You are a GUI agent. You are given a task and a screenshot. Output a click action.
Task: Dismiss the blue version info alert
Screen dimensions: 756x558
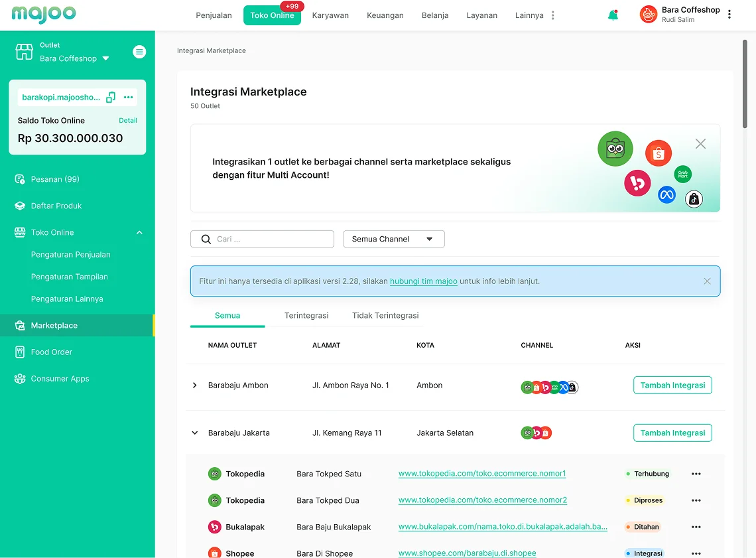tap(707, 281)
